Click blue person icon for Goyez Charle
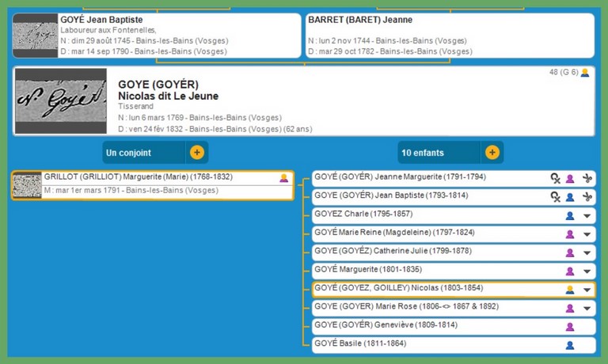 (569, 216)
